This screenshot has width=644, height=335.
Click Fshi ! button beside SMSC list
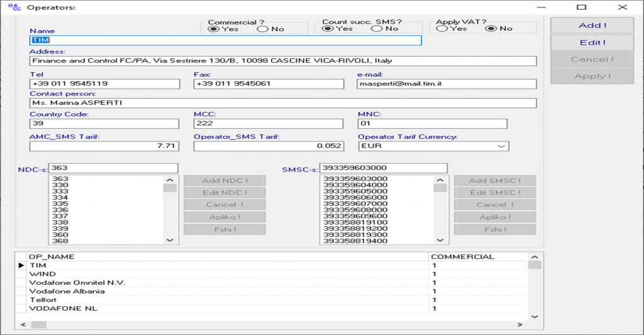click(x=495, y=229)
